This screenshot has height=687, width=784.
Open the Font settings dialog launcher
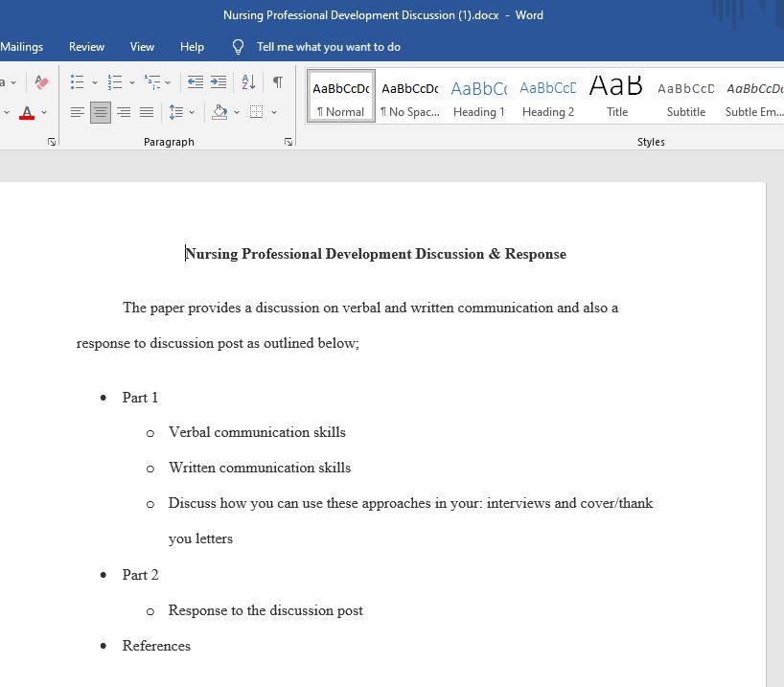click(52, 142)
